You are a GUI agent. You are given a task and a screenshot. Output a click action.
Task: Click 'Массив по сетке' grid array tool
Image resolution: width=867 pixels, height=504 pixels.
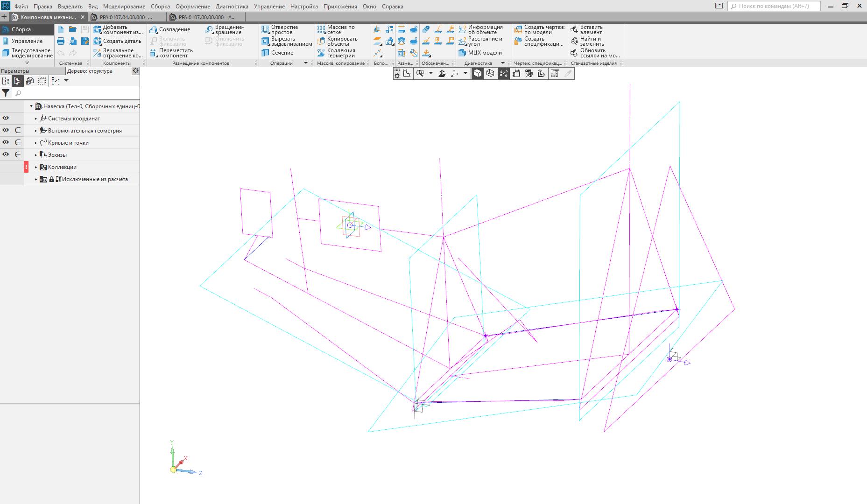click(x=336, y=29)
